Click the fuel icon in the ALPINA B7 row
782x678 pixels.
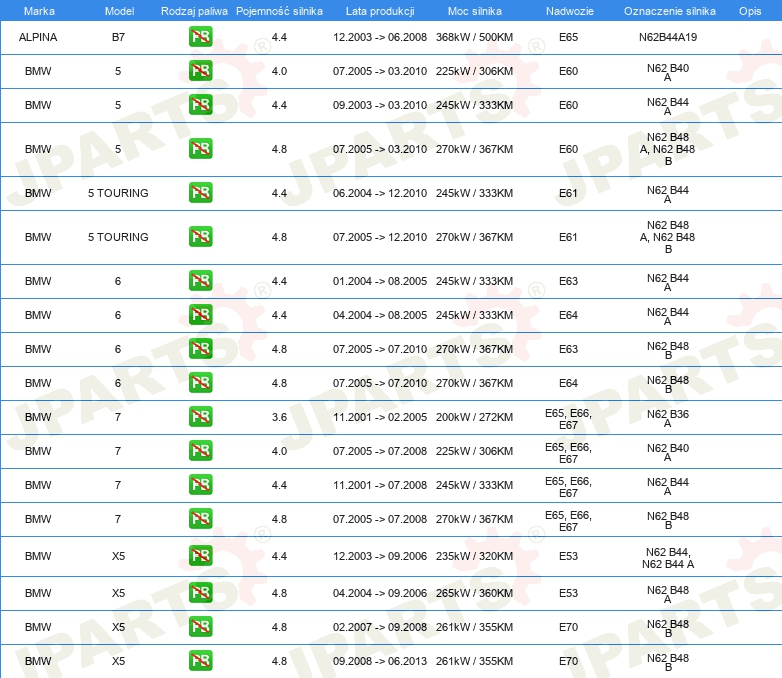tap(200, 38)
